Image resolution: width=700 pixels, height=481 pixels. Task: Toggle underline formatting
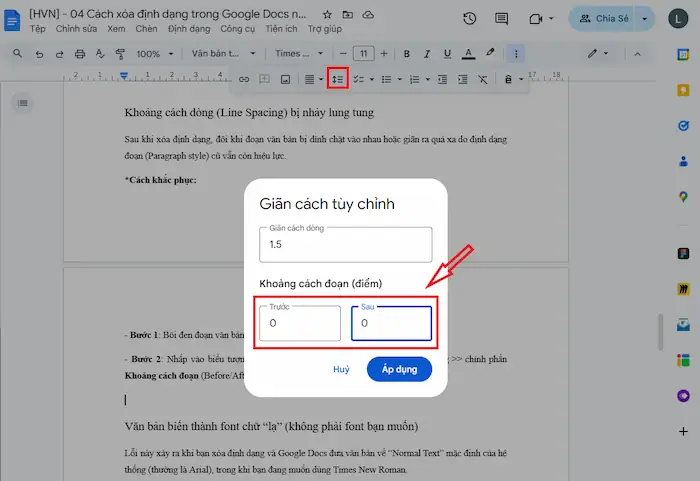pyautogui.click(x=444, y=53)
